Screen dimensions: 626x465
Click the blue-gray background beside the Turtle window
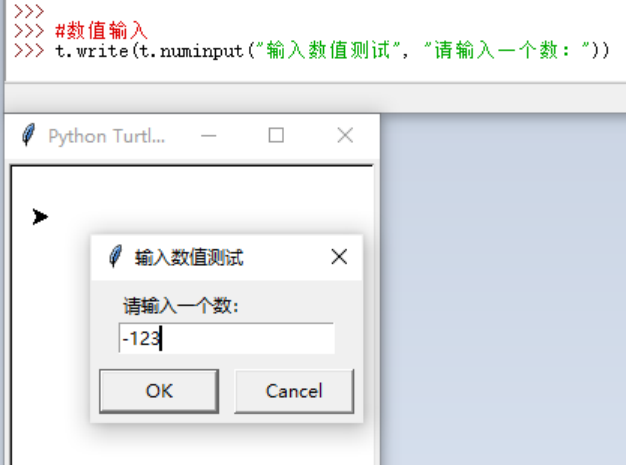(503, 289)
